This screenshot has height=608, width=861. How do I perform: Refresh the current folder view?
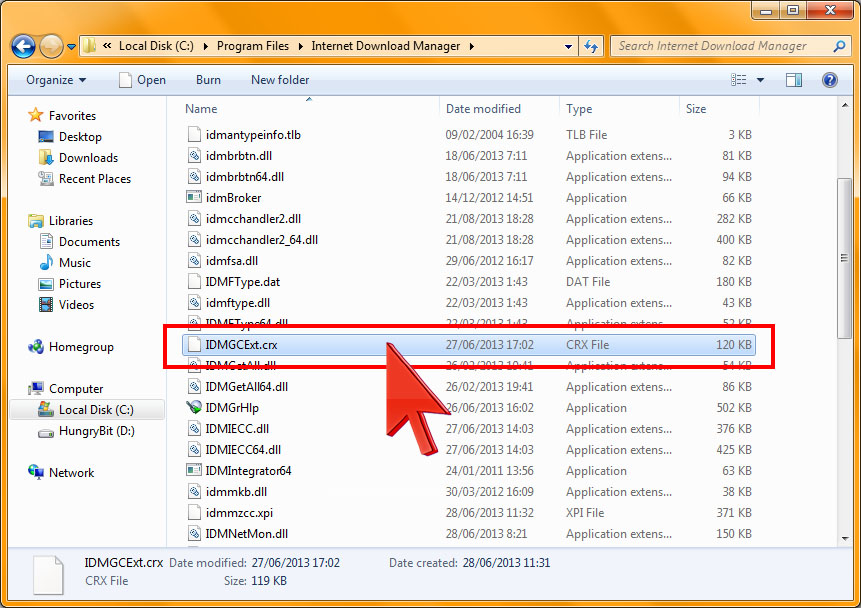tap(591, 47)
